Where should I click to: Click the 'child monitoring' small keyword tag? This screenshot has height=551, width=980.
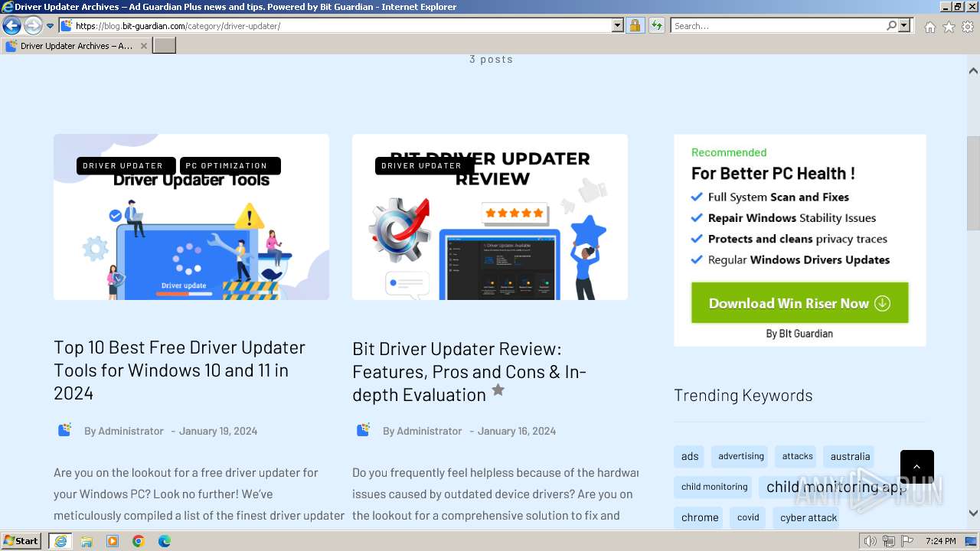[714, 487]
